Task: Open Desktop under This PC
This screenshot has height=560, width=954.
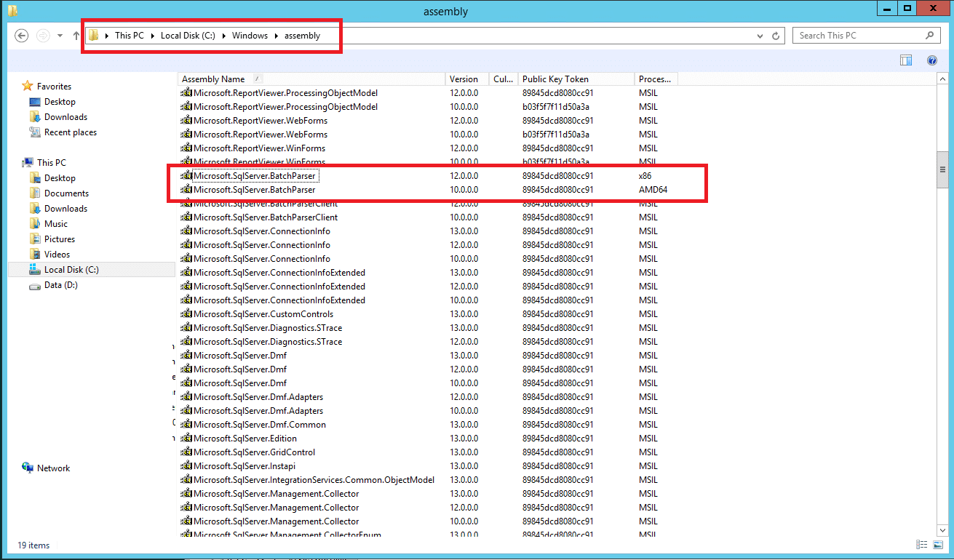Action: click(60, 178)
